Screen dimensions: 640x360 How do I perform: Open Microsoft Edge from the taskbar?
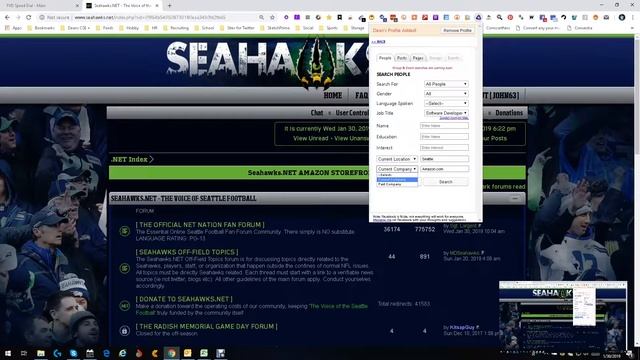(x=106, y=353)
